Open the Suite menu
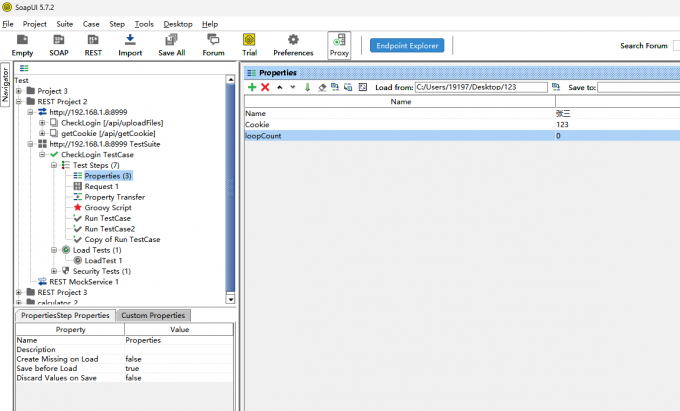The image size is (680, 411). coord(65,24)
